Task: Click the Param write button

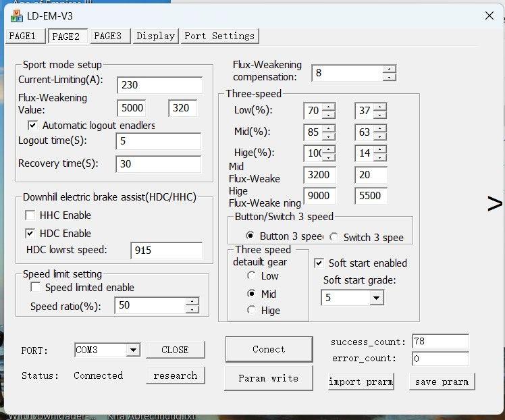Action: click(268, 378)
